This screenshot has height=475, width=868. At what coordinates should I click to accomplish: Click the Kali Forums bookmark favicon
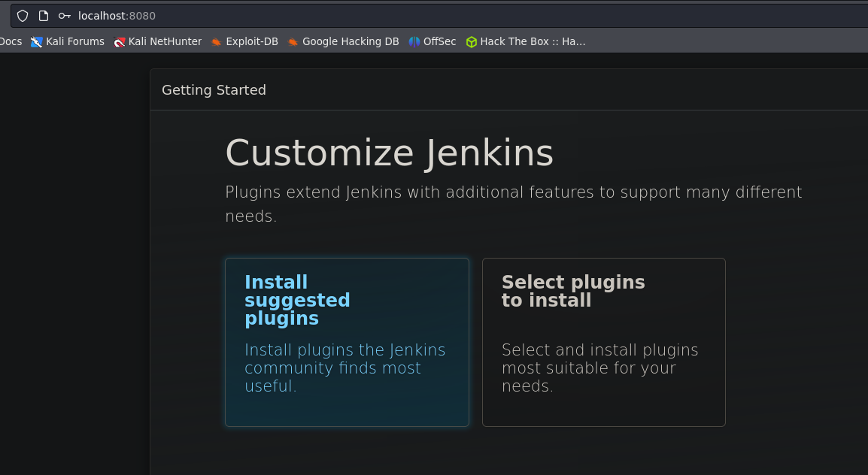(37, 42)
